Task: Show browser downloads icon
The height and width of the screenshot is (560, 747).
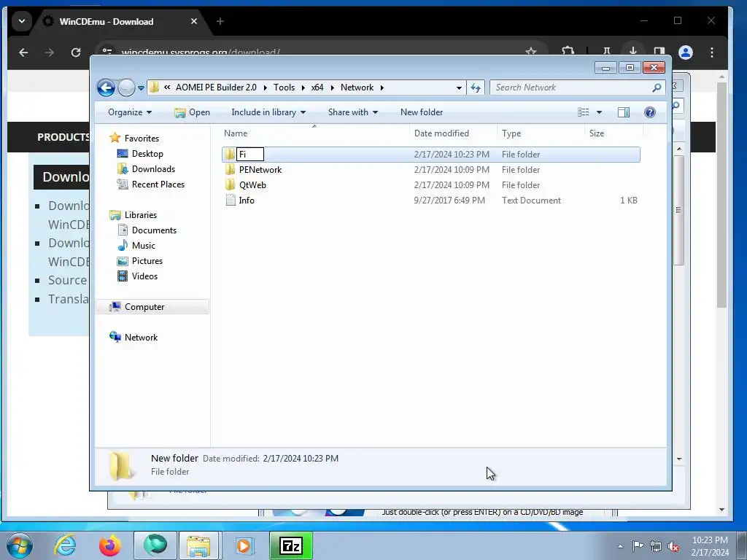Action: click(x=632, y=50)
